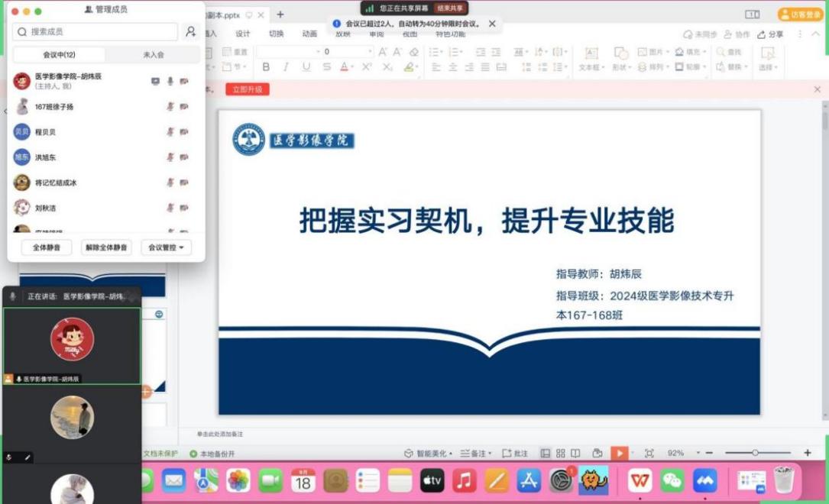Click 结束共享 to stop screen sharing

pyautogui.click(x=450, y=8)
